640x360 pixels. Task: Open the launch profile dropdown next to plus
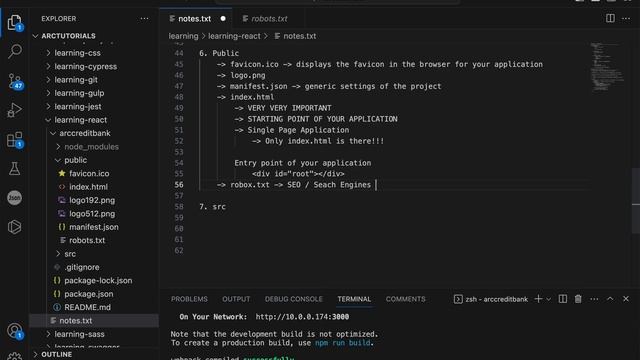pyautogui.click(x=549, y=300)
